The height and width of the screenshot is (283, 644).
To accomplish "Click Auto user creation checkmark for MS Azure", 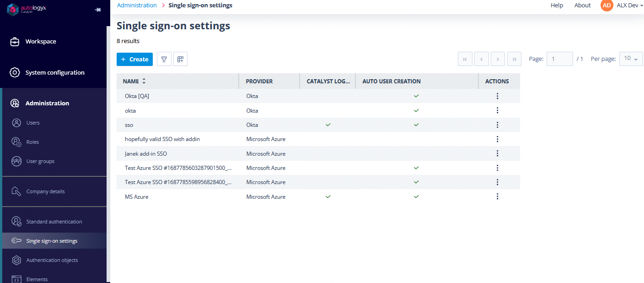I will [416, 196].
